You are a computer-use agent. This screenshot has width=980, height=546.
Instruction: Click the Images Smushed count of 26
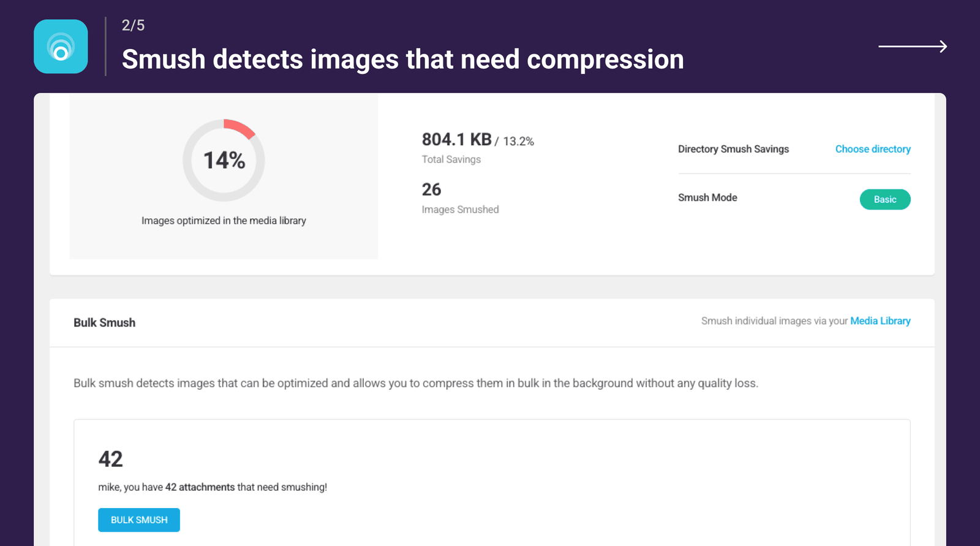click(x=432, y=190)
